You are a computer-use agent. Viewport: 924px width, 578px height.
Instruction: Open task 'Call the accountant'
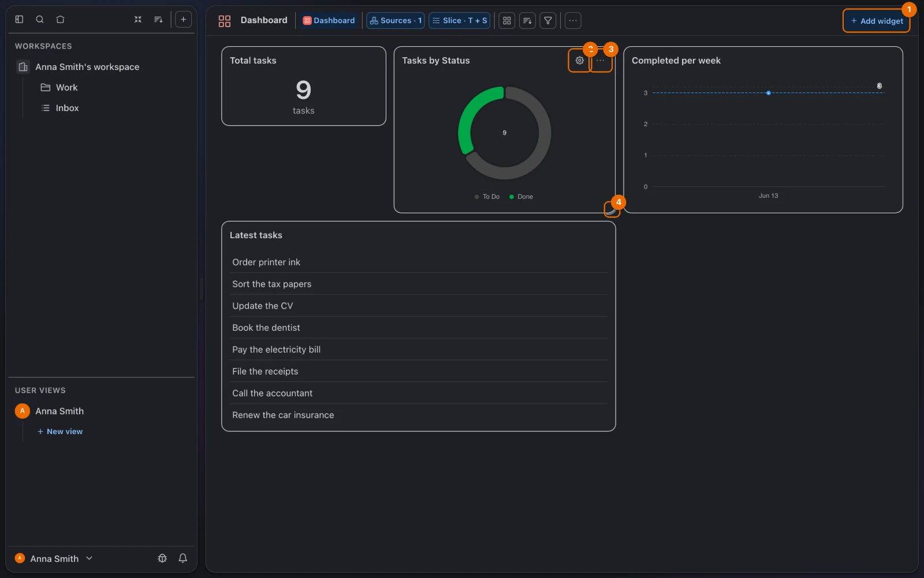click(419, 393)
